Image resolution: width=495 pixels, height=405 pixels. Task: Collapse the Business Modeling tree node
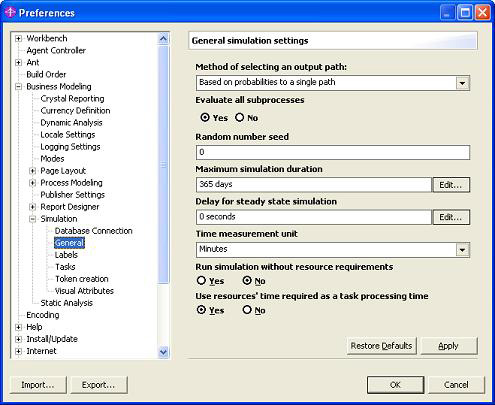pos(19,87)
